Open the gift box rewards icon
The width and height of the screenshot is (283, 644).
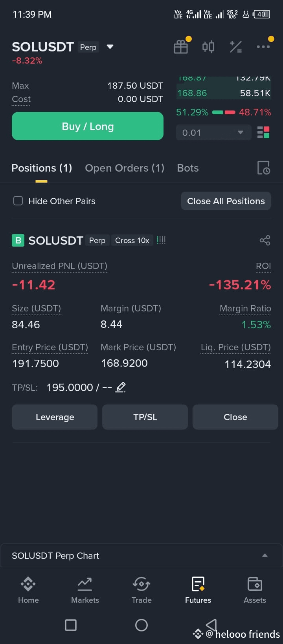tap(181, 47)
